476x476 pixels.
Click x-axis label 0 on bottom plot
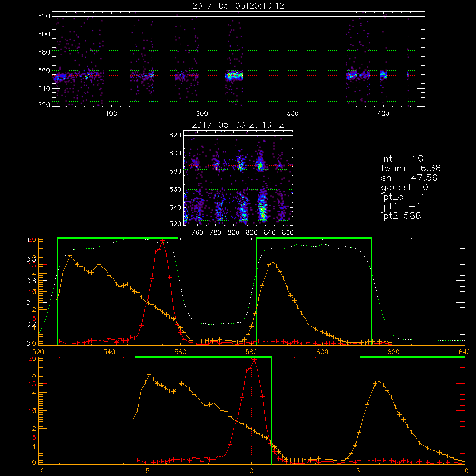click(251, 471)
